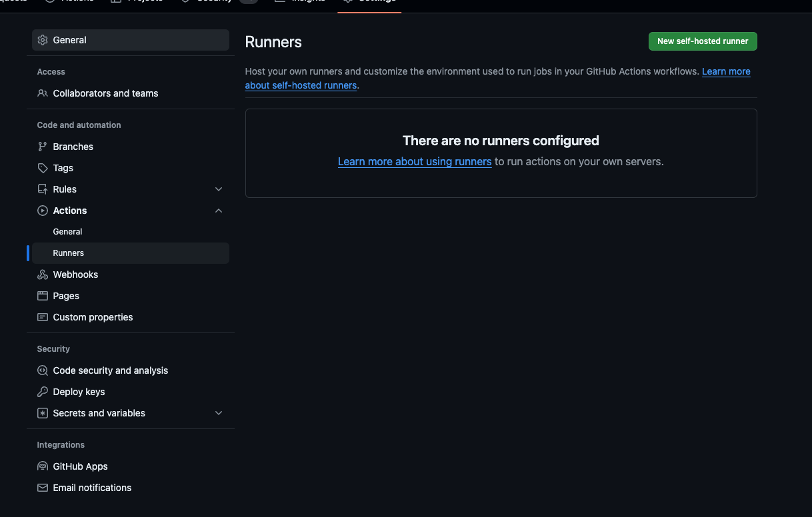Image resolution: width=812 pixels, height=517 pixels.
Task: Click New self-hosted runner button
Action: [703, 41]
